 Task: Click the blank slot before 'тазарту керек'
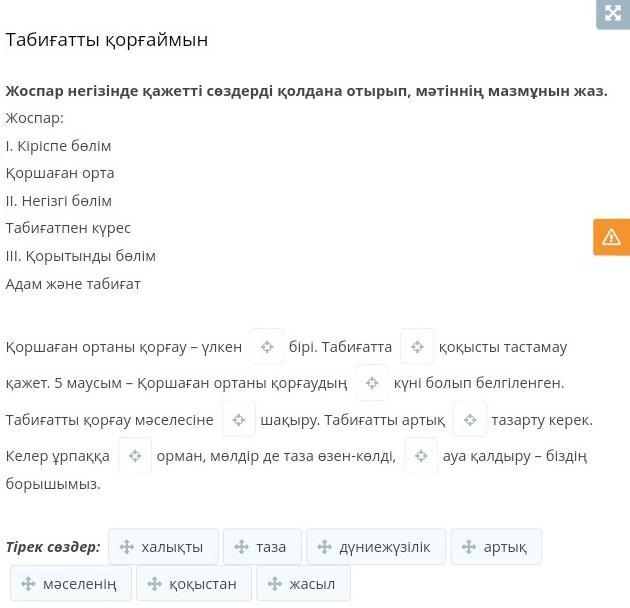[x=470, y=420]
